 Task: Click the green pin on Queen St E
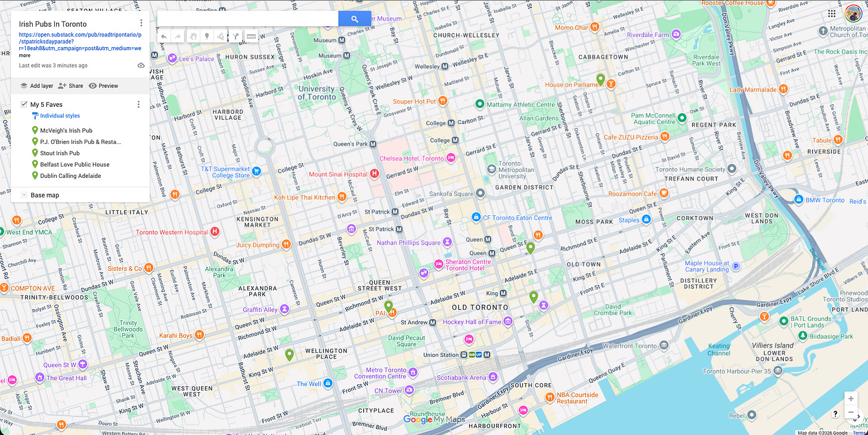click(531, 248)
